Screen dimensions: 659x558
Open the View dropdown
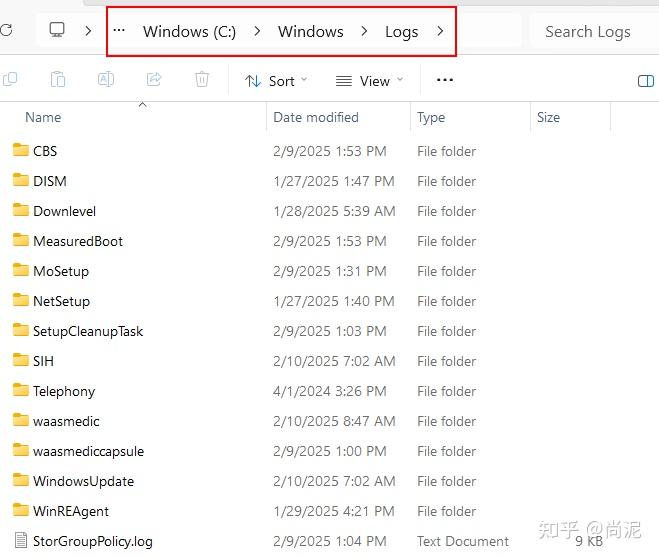(369, 81)
